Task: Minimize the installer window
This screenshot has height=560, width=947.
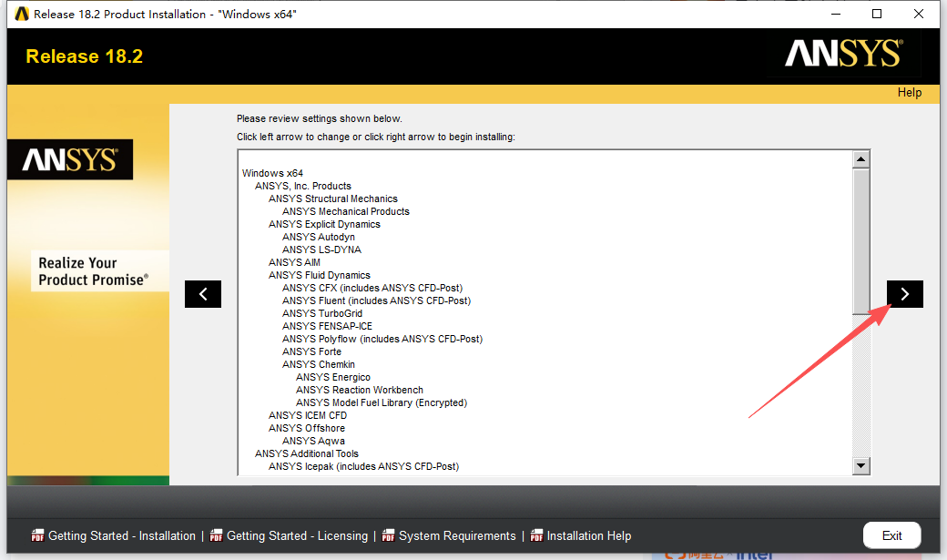Action: point(835,14)
